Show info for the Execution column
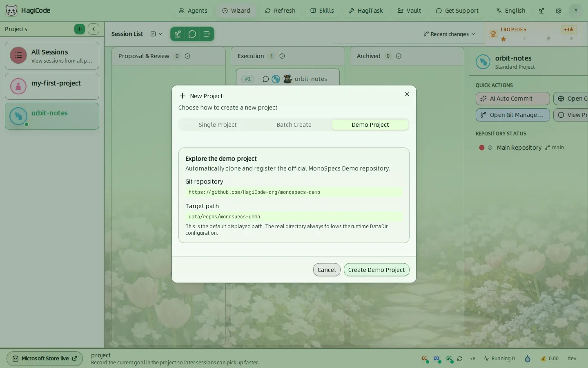Screen dimensions: 588x368 282,56
